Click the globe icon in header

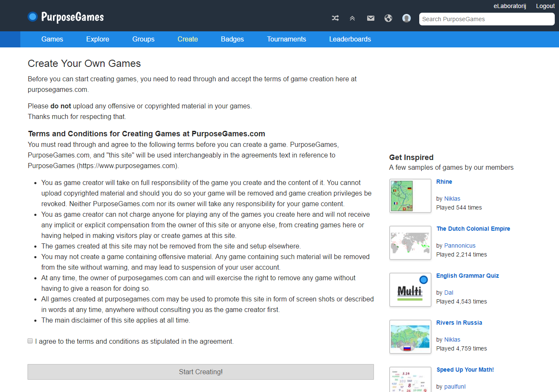388,18
